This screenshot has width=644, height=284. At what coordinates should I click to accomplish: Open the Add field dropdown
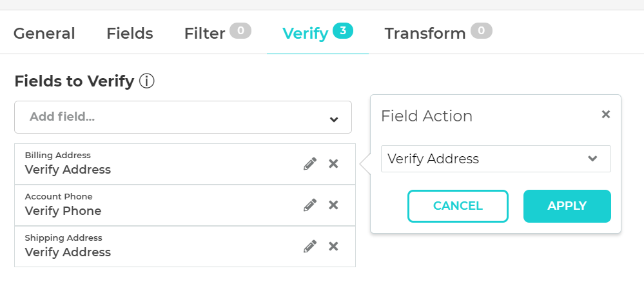click(x=174, y=117)
